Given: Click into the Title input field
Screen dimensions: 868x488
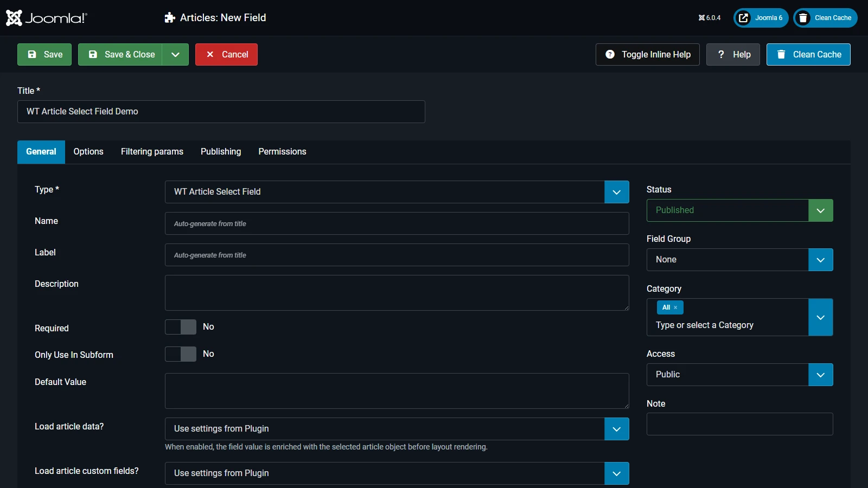Looking at the screenshot, I should tap(221, 112).
